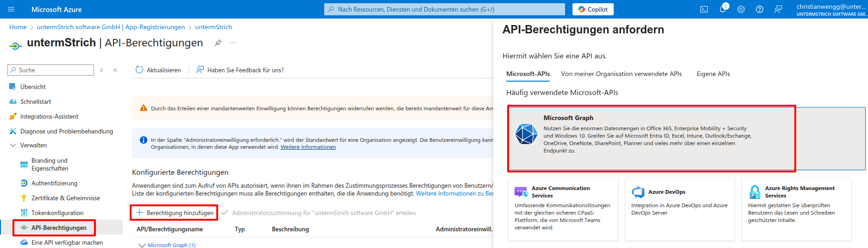This screenshot has width=868, height=248.
Task: Select the Azure DevOps API card
Action: (x=679, y=209)
